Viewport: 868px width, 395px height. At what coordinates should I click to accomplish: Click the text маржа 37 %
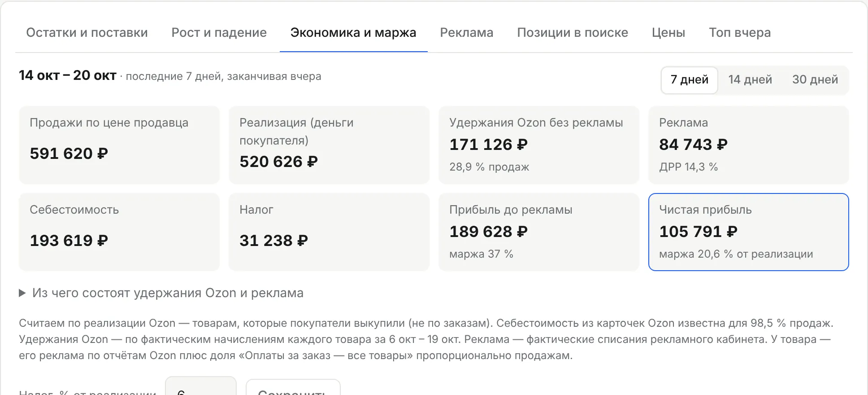click(x=481, y=254)
